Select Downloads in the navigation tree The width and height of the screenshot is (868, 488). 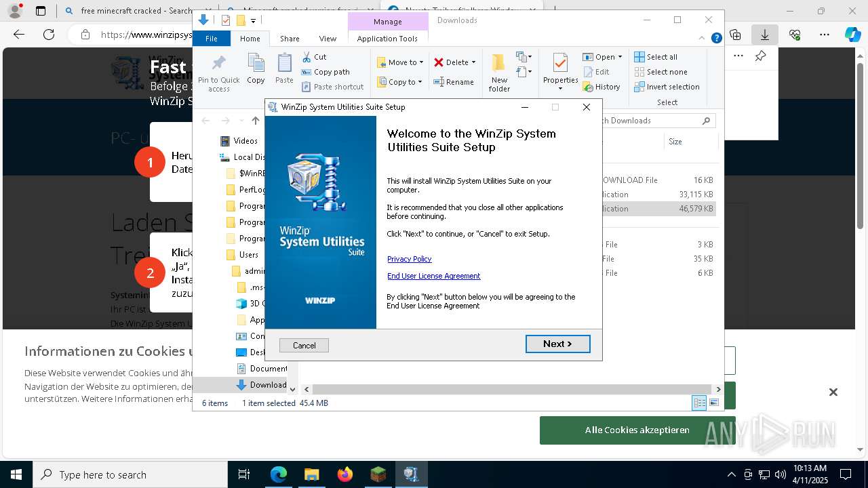point(262,385)
